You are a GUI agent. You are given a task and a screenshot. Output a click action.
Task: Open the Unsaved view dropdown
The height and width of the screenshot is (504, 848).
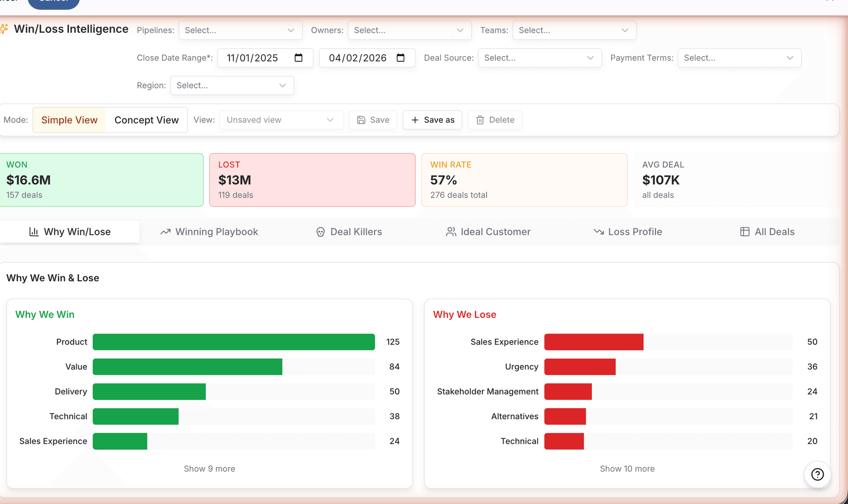pos(281,120)
